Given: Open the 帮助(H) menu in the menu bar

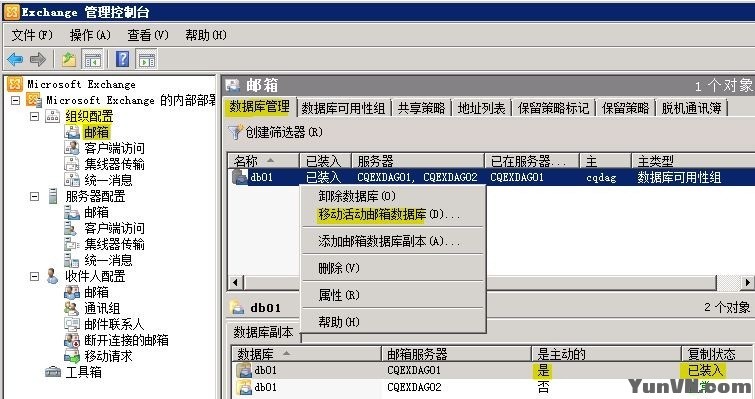Looking at the screenshot, I should coord(206,35).
